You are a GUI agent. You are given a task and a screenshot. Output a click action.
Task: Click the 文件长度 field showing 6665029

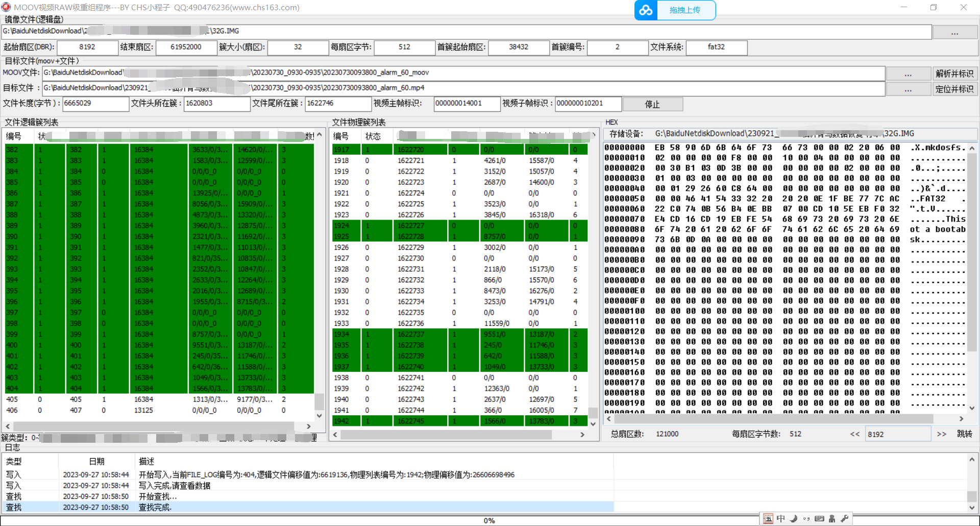point(95,104)
